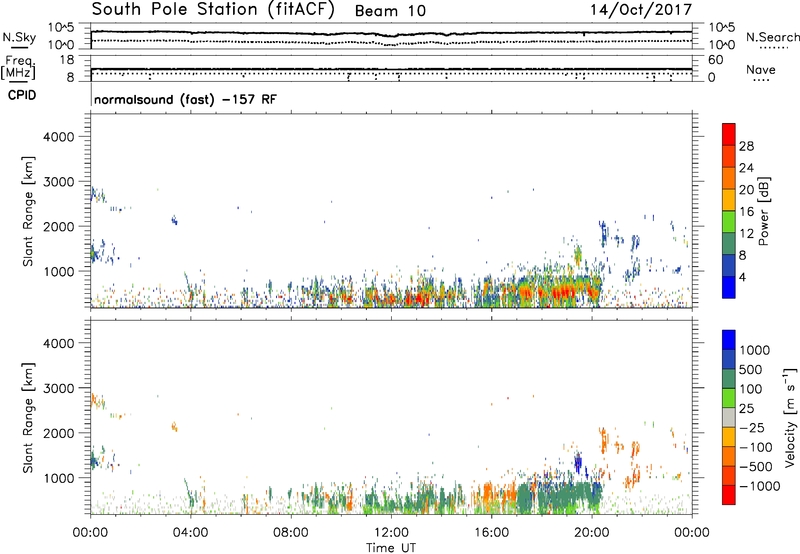Pick the dark green 8-12 dB Power segment
Viewport: 800px width, 554px height.
(729, 244)
